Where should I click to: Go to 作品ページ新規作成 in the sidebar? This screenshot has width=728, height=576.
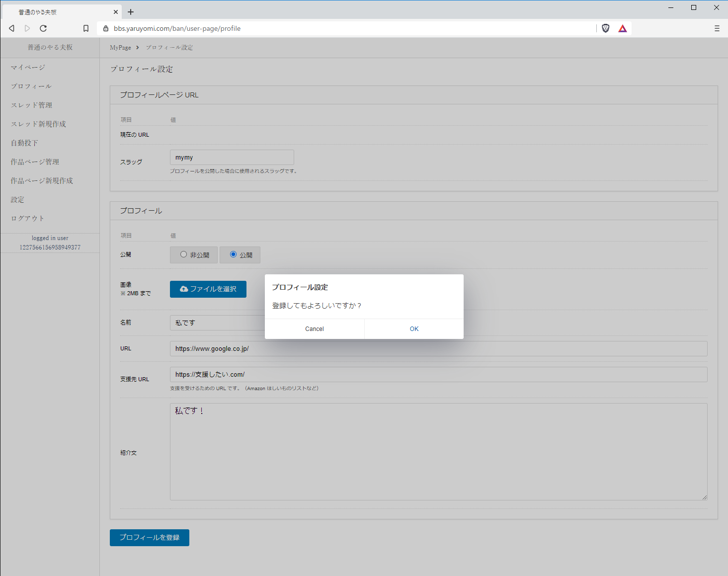click(42, 180)
